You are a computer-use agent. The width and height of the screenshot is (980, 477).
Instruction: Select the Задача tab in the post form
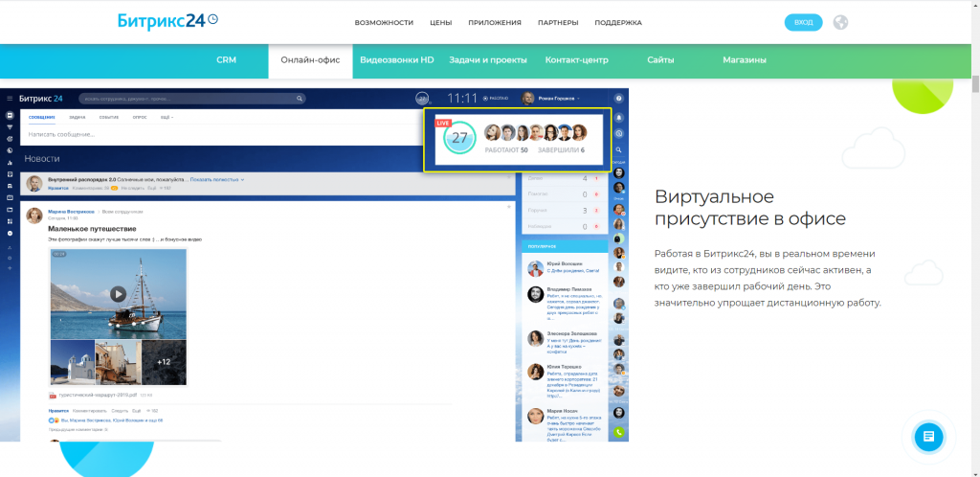(77, 117)
